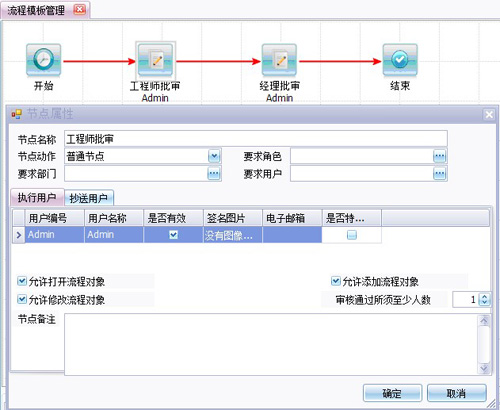This screenshot has width=500, height=410.
Task: Select the 结束 checkmark node icon
Action: (x=400, y=60)
